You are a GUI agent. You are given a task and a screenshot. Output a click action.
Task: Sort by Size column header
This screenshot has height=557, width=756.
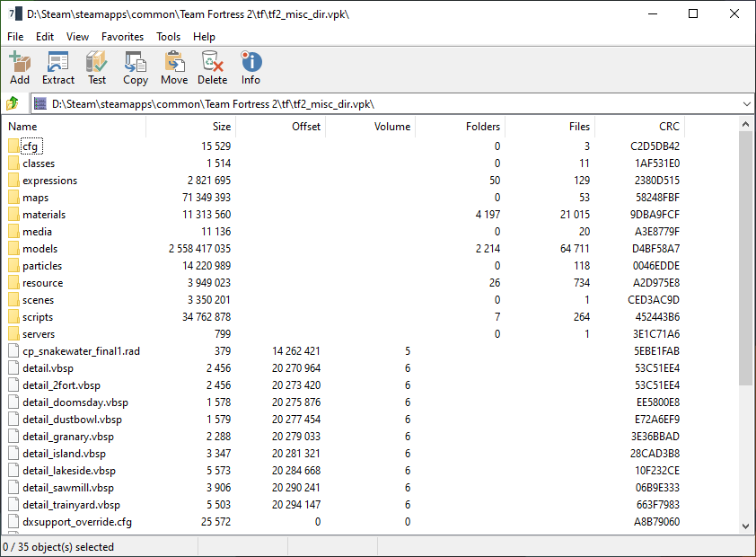click(191, 127)
